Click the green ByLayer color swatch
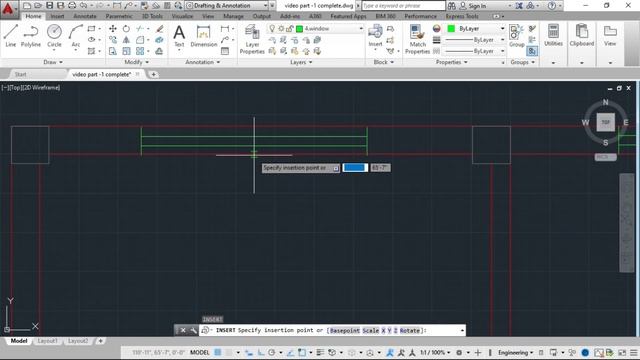Image resolution: width=640 pixels, height=360 pixels. 451,29
